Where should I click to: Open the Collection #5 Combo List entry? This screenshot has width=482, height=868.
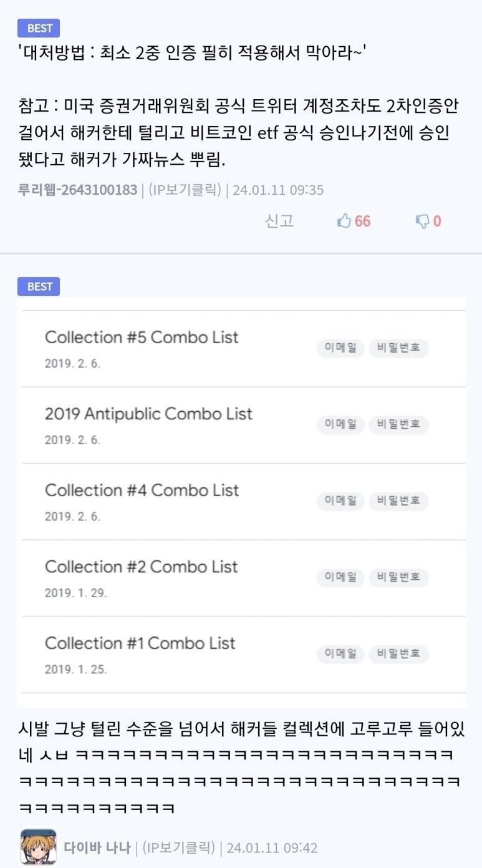click(142, 338)
